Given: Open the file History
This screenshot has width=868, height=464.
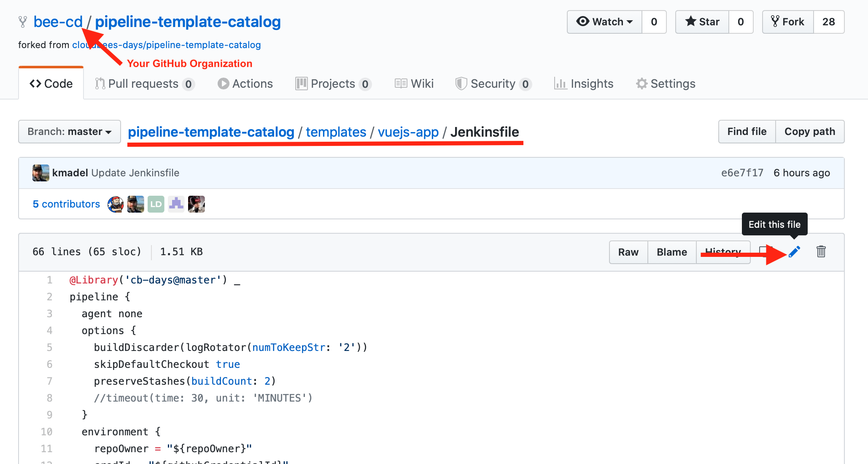Looking at the screenshot, I should tap(723, 252).
